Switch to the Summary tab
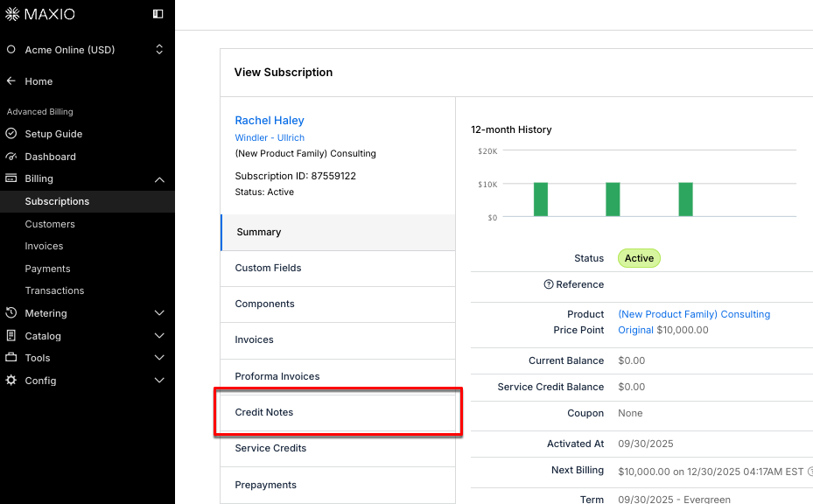 [258, 232]
